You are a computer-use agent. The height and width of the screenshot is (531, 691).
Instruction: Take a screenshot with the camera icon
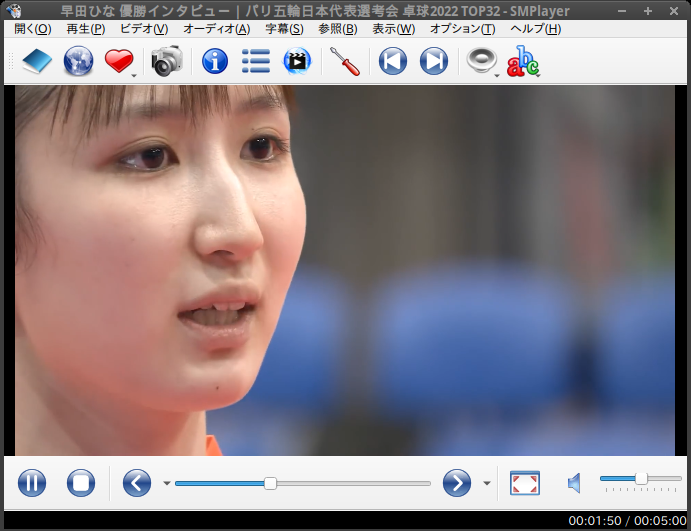point(167,61)
